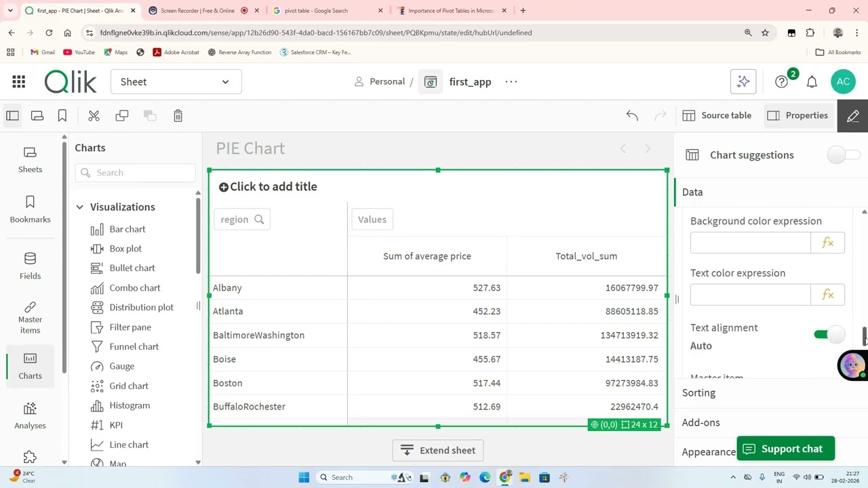The image size is (868, 488).
Task: Click the Sum of average price column header
Action: 427,256
